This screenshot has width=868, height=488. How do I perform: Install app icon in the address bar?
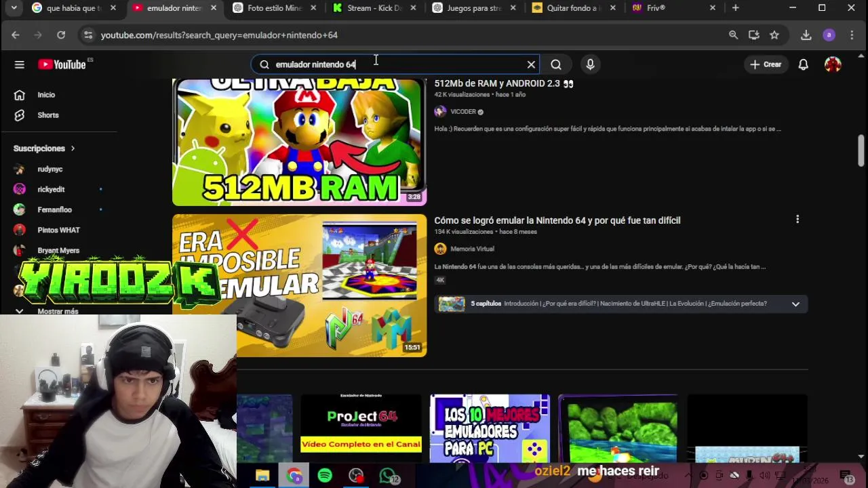(x=753, y=35)
